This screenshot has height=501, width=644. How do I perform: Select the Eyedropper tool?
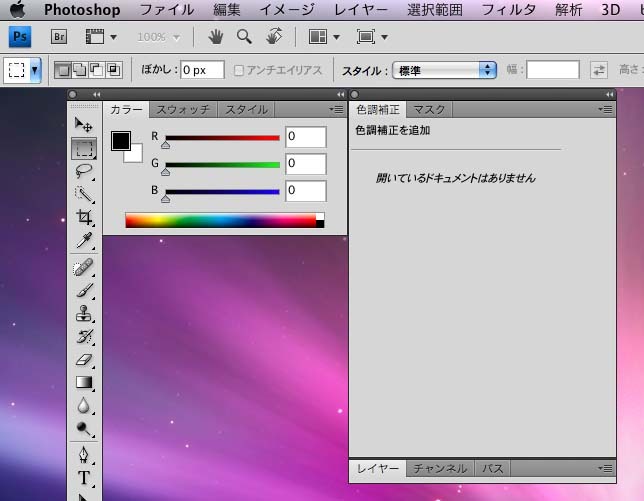(x=84, y=240)
